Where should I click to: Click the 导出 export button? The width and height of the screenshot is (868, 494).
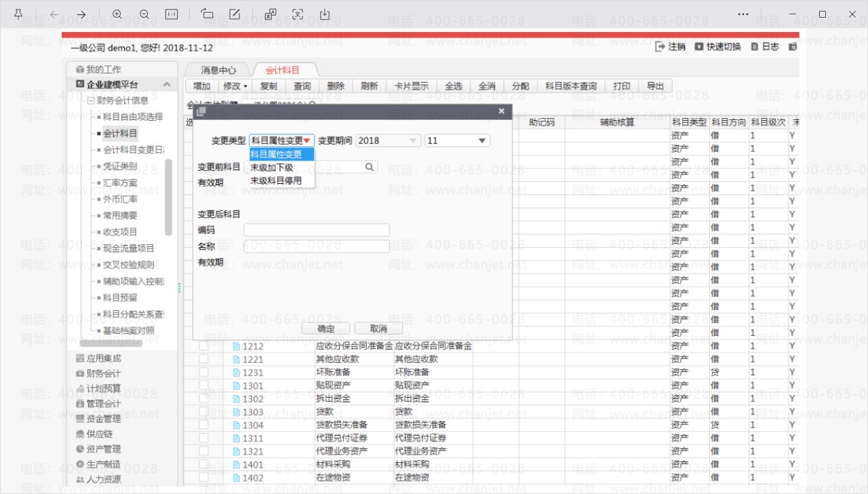point(655,86)
